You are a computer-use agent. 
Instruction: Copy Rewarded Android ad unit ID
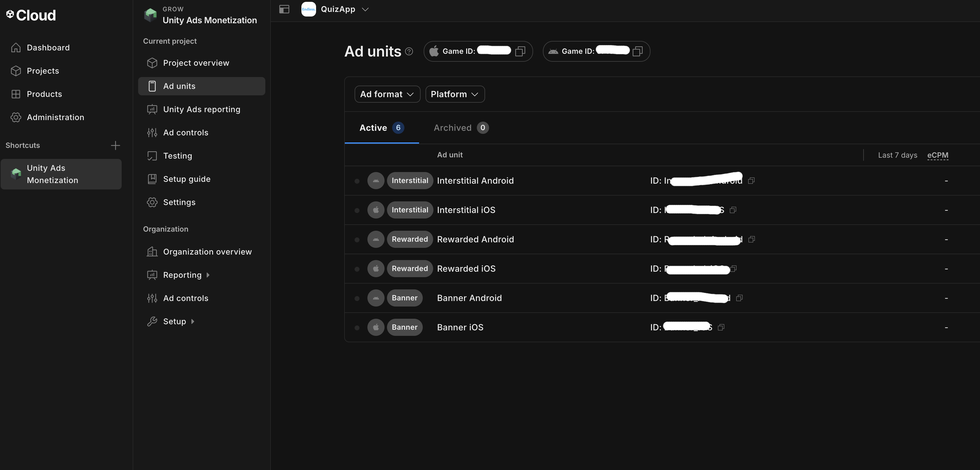pos(751,239)
